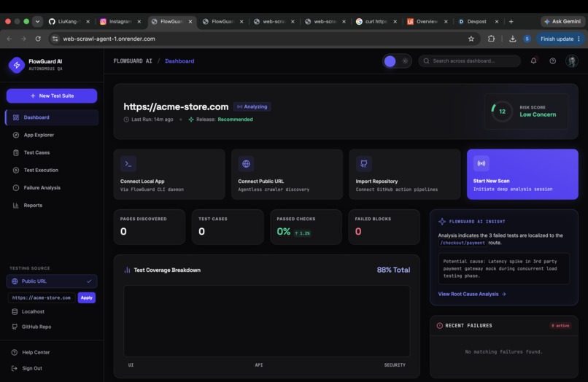Image resolution: width=588 pixels, height=382 pixels.
Task: Switch to the LiuKang GitHub browser tab
Action: point(69,22)
